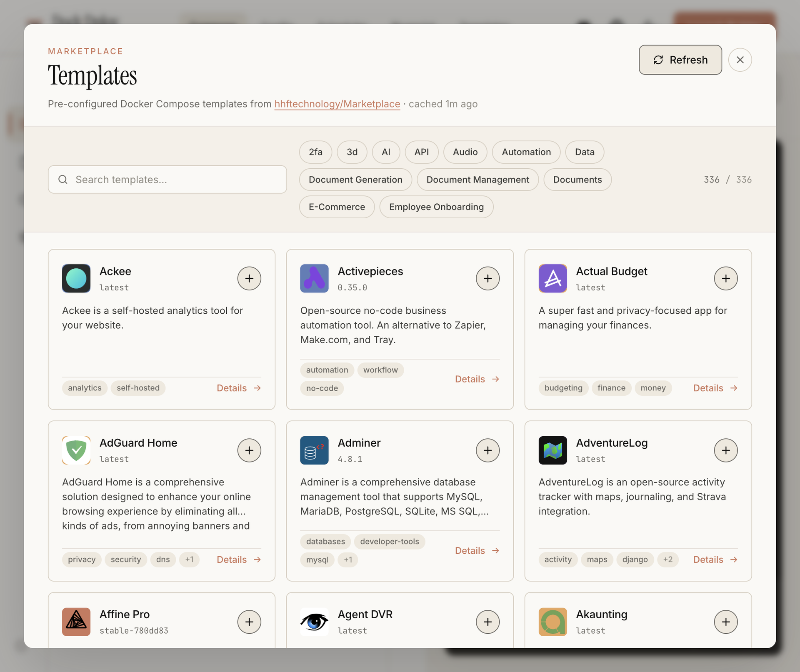Click the Agent DVR eye logo
The width and height of the screenshot is (800, 672).
point(315,622)
